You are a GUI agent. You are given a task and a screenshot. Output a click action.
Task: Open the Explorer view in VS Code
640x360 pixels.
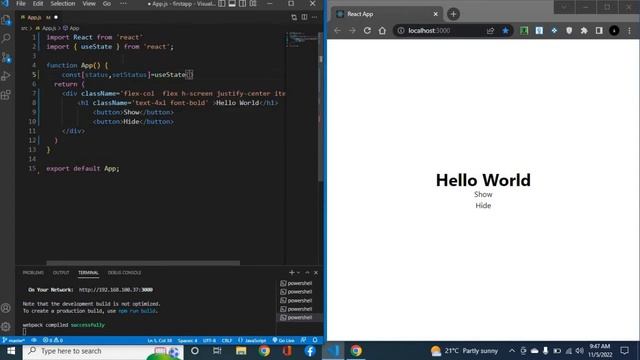click(6, 20)
